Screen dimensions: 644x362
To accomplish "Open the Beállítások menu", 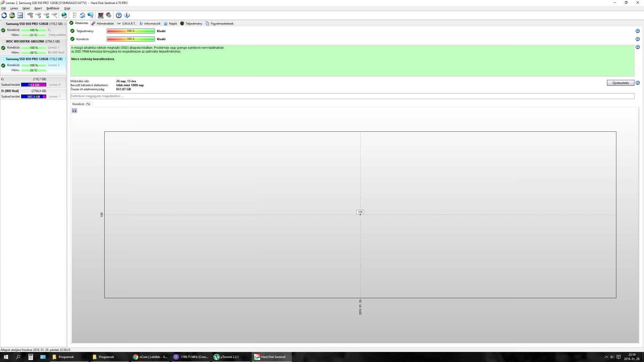I will (x=53, y=8).
